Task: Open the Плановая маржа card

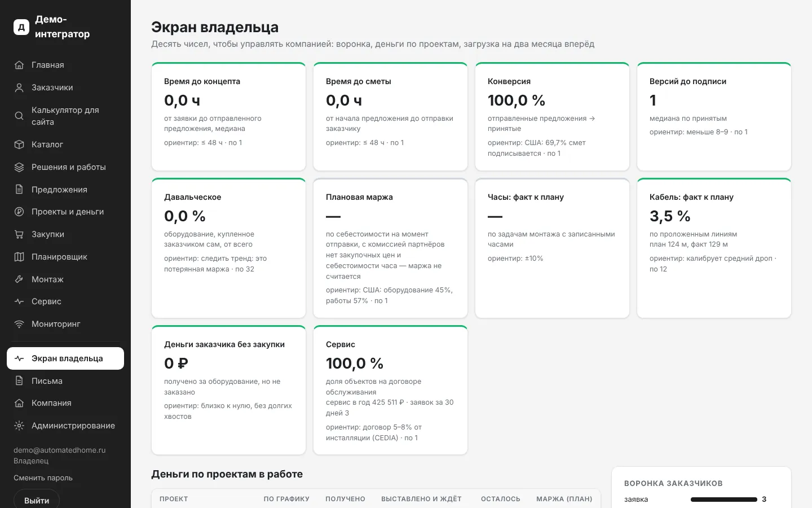Action: (x=390, y=248)
